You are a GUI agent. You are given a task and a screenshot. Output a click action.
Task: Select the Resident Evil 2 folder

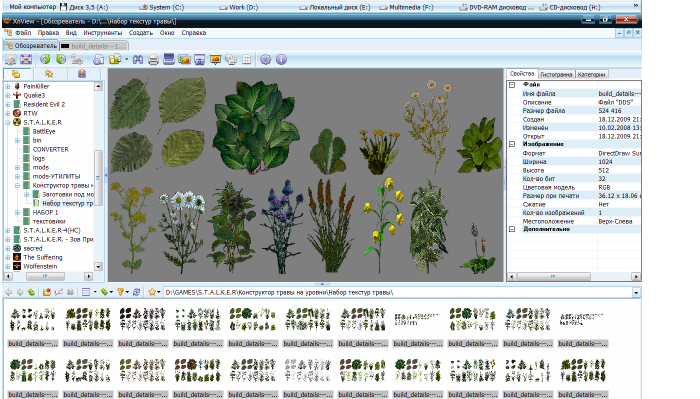[44, 104]
